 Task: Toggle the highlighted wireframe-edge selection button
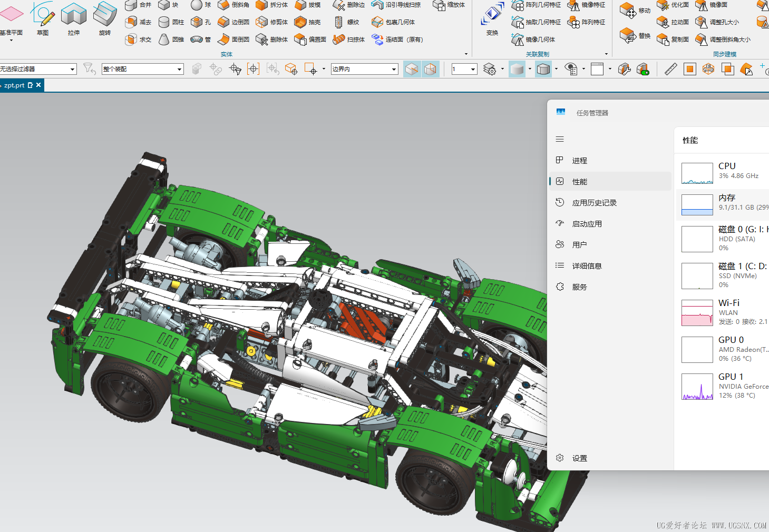point(430,69)
